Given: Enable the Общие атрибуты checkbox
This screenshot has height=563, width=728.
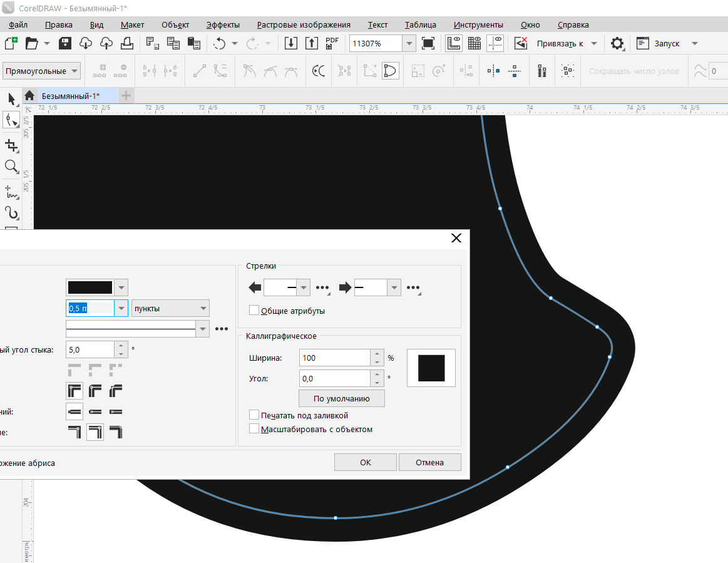Looking at the screenshot, I should click(254, 311).
